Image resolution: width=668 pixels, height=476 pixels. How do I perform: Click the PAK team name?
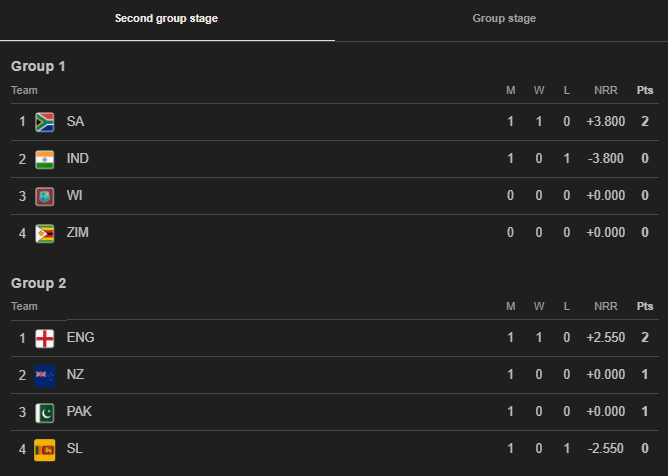79,412
